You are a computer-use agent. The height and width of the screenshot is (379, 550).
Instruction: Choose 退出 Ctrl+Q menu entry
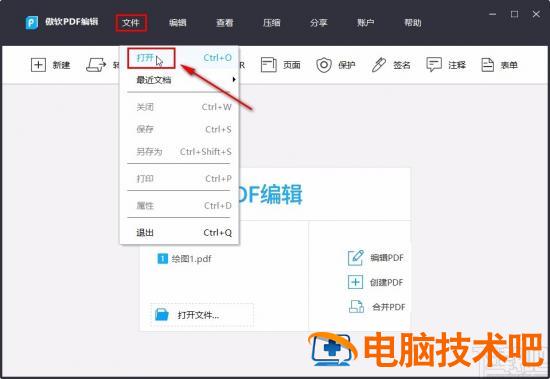180,232
